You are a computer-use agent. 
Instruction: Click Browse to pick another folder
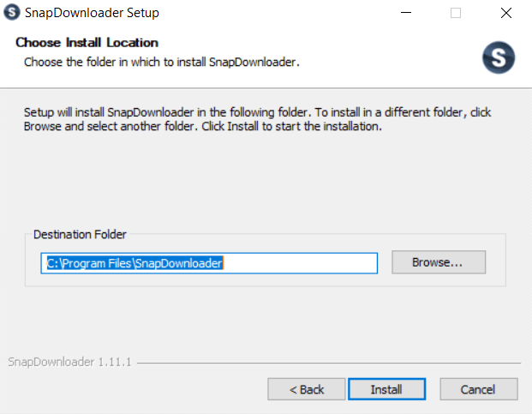click(438, 262)
